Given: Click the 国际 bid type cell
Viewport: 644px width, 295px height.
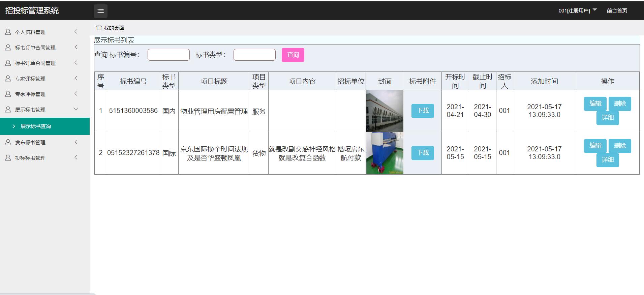Looking at the screenshot, I should (169, 153).
